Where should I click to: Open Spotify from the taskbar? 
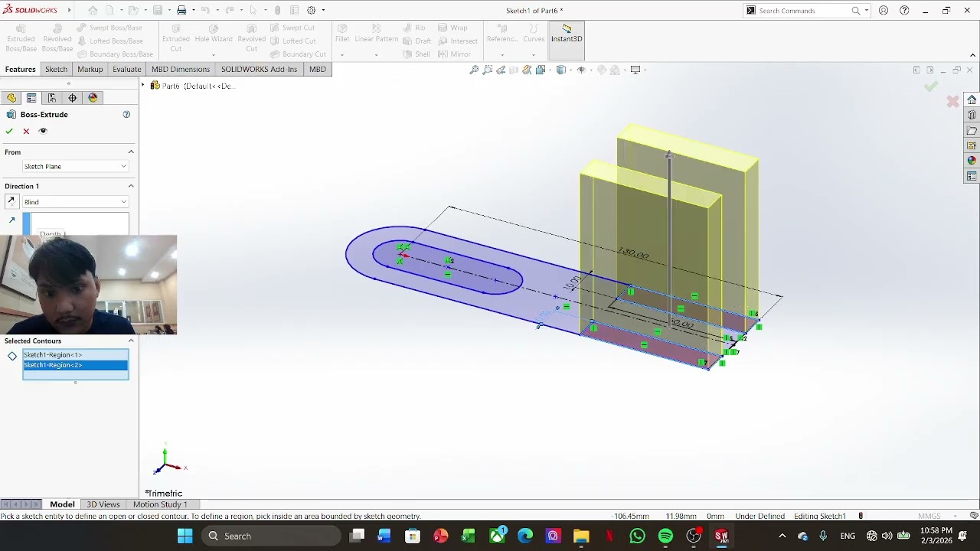pyautogui.click(x=665, y=536)
